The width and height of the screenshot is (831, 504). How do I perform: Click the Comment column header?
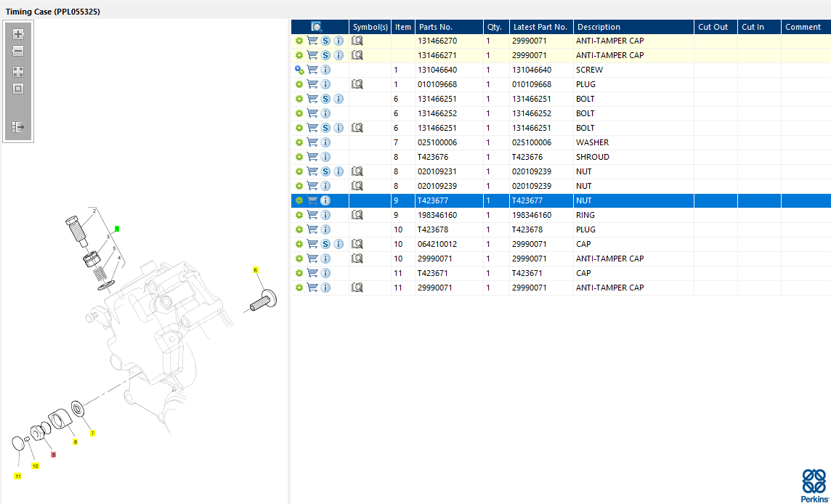tap(806, 27)
